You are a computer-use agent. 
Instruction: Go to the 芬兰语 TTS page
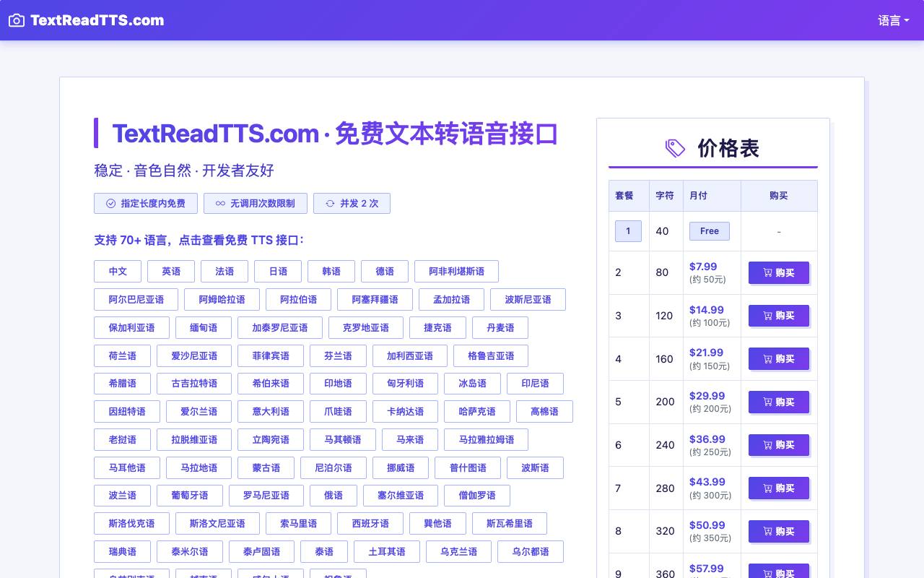pos(338,356)
